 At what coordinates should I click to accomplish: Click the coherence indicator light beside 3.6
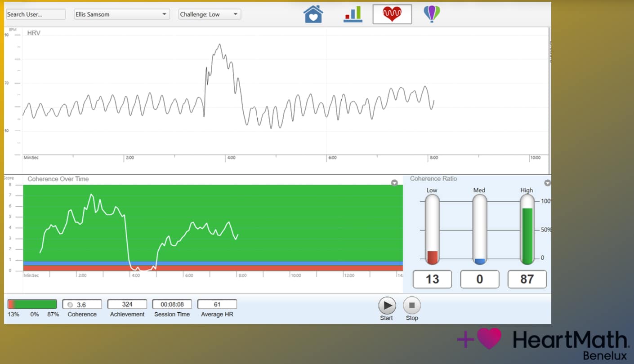click(70, 304)
